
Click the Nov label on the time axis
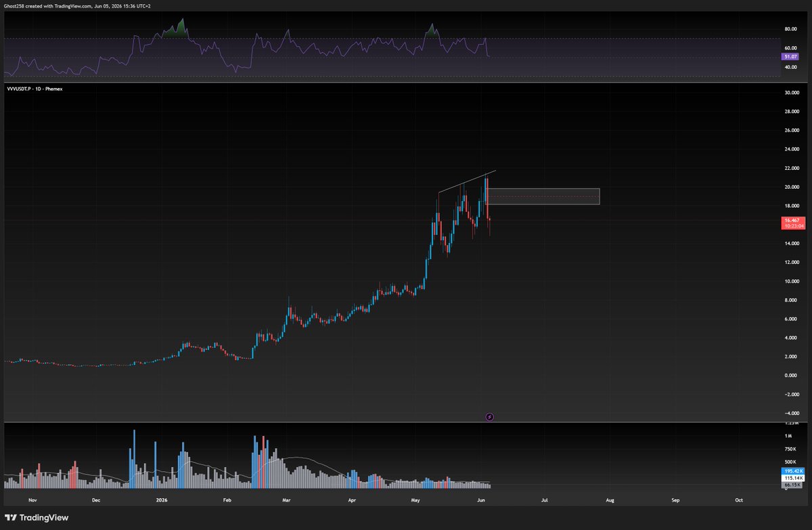click(32, 500)
